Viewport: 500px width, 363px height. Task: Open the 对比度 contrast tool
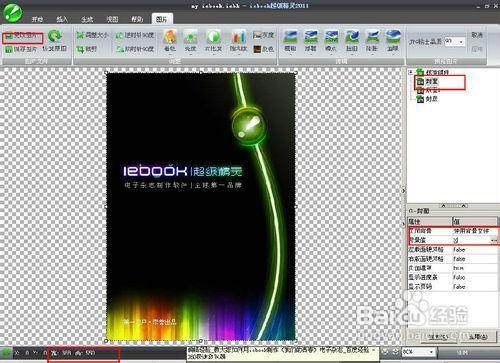(213, 41)
